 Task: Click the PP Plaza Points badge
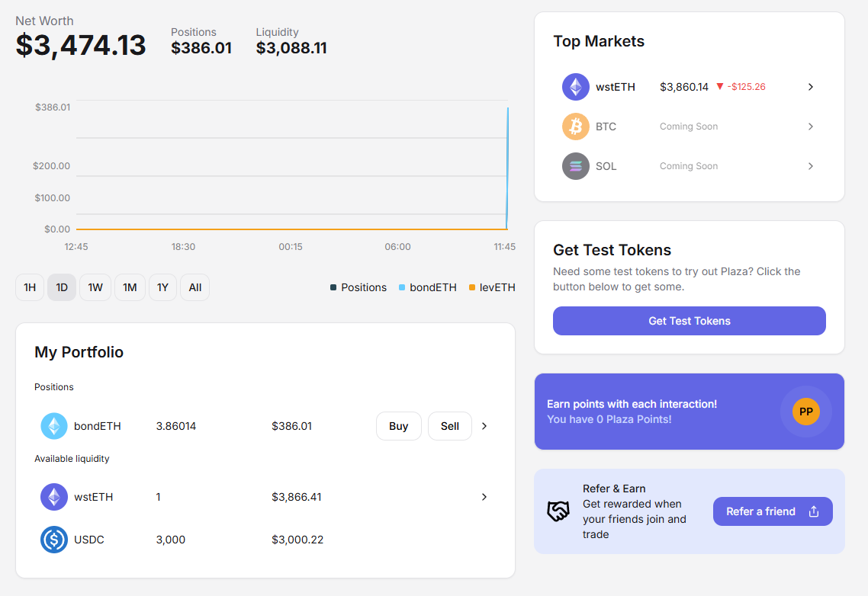pyautogui.click(x=805, y=412)
